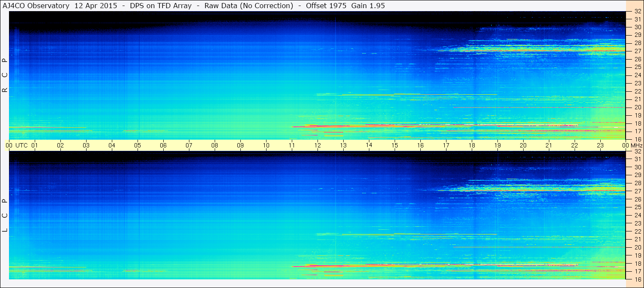Select hour marker 21 on the time axis
The height and width of the screenshot is (288, 644).
click(x=549, y=145)
